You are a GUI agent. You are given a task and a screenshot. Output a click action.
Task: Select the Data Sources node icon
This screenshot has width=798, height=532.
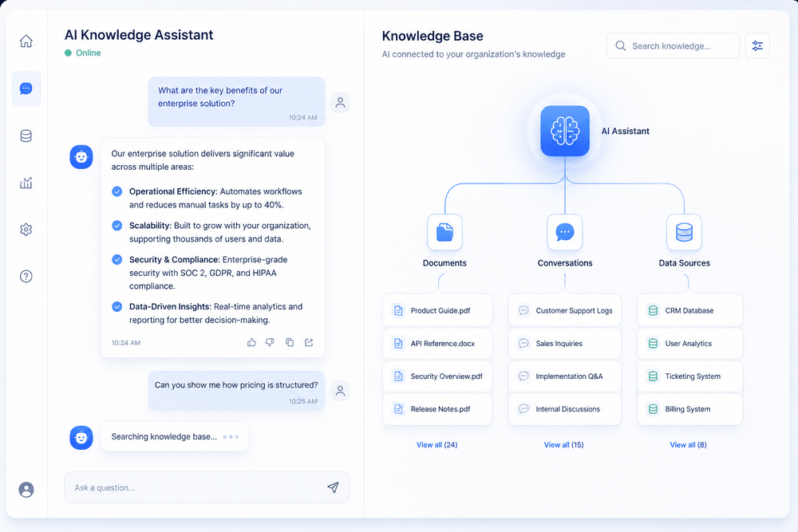(684, 232)
